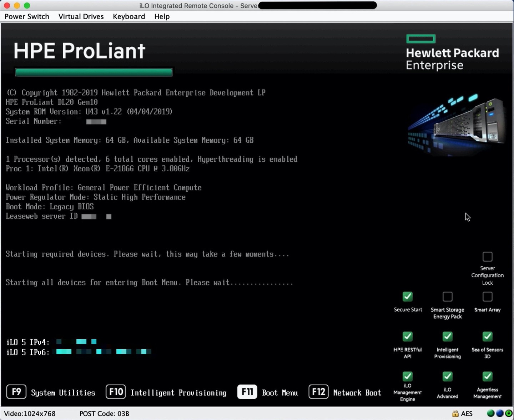Click the F9 System Utilities key

click(x=16, y=392)
